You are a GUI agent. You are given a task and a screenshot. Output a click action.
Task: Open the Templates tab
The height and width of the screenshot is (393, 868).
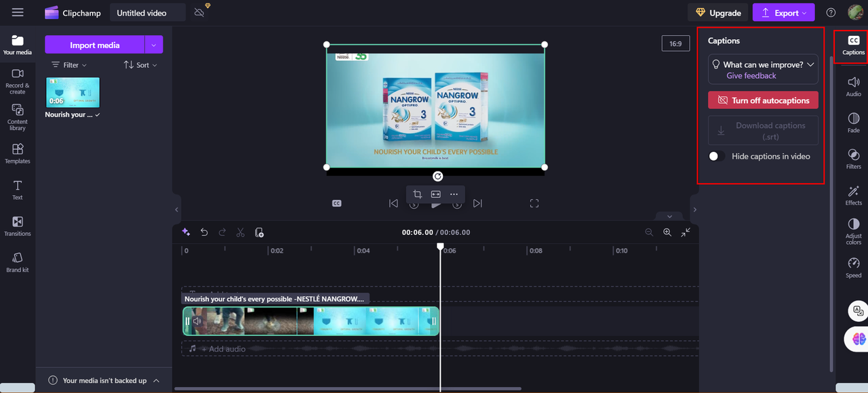[18, 154]
